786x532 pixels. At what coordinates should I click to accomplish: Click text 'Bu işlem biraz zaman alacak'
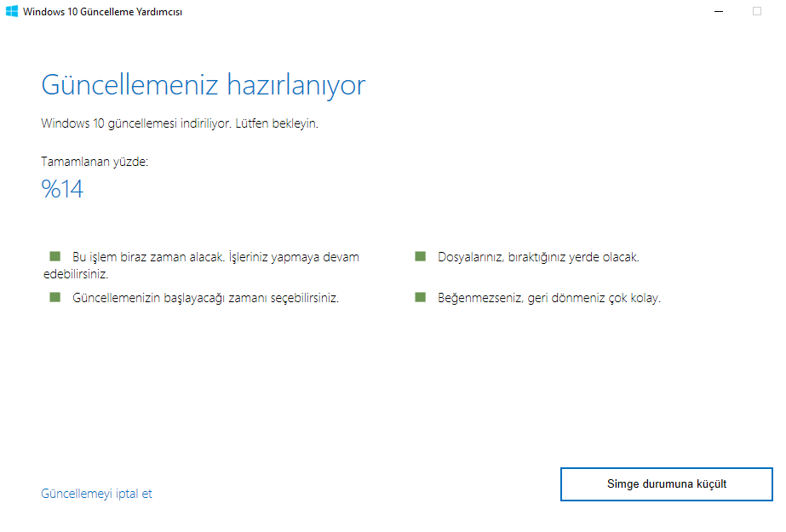(x=148, y=257)
